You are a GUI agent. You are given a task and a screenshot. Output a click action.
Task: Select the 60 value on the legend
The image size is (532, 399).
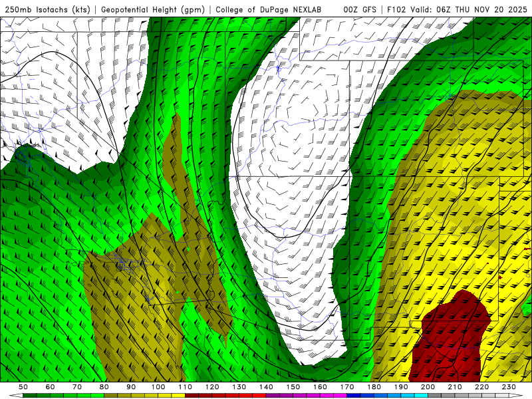coord(51,387)
